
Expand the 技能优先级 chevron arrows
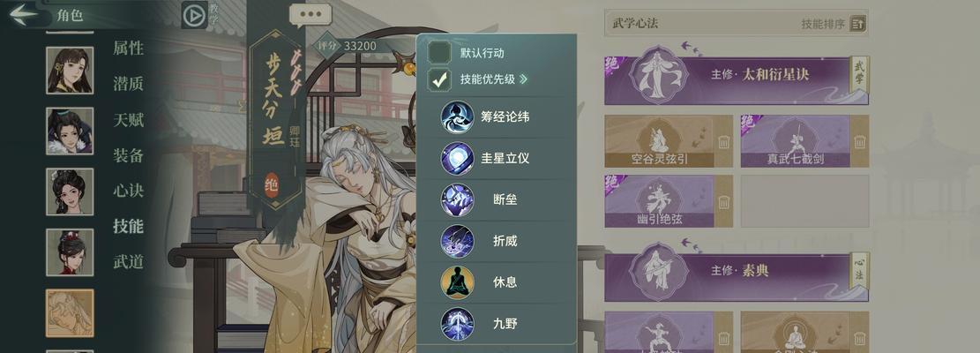(523, 79)
